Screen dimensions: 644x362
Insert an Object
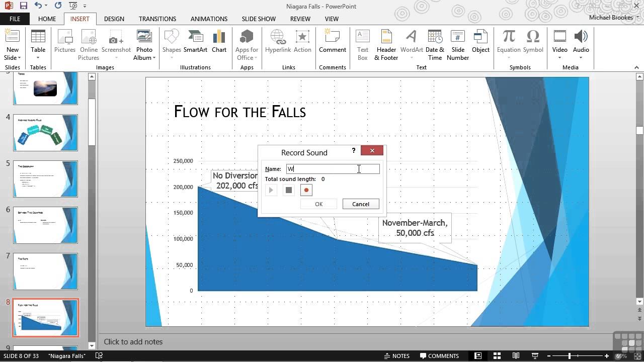[x=480, y=41]
